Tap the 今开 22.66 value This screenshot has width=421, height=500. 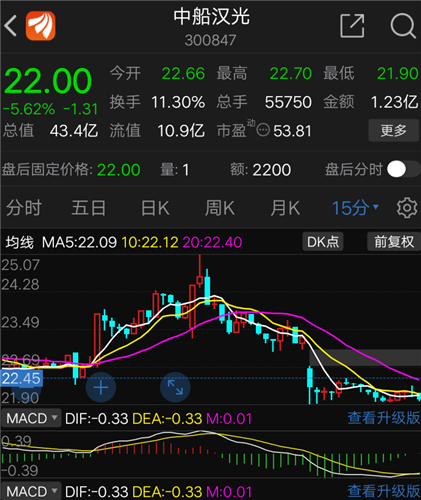pyautogui.click(x=183, y=73)
